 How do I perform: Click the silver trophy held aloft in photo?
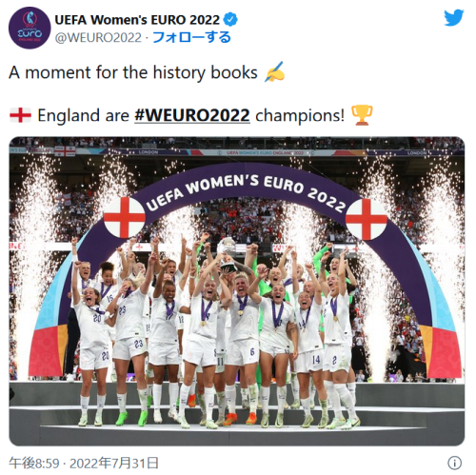coord(228,254)
